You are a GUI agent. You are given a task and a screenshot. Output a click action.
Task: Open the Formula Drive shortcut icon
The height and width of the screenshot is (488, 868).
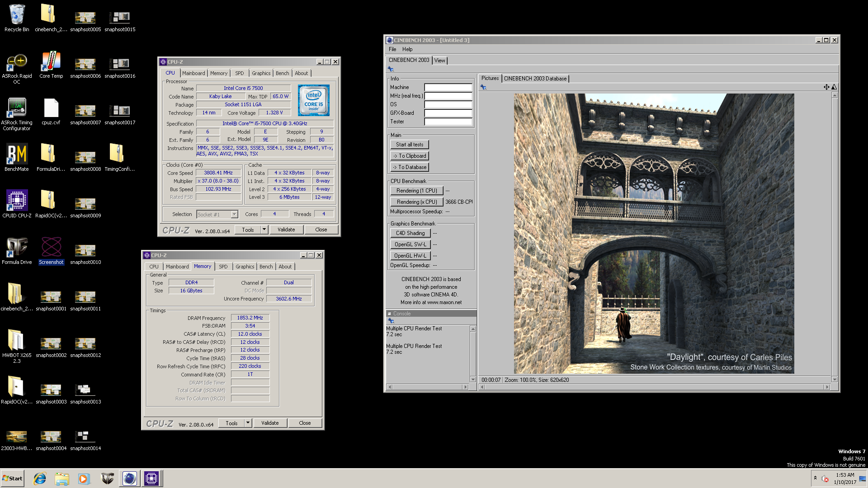coord(17,251)
